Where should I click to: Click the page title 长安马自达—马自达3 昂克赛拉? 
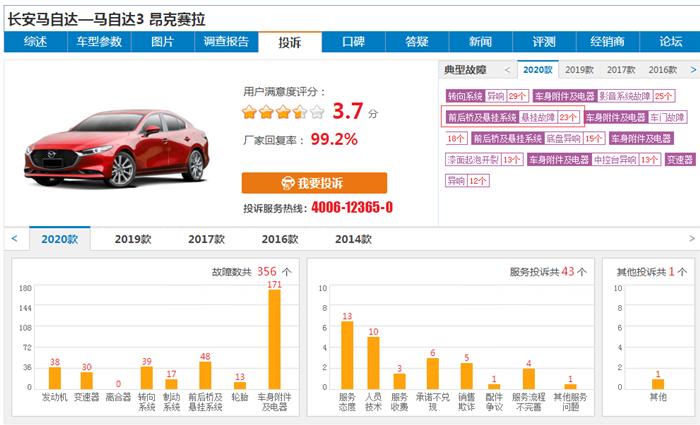pyautogui.click(x=106, y=20)
